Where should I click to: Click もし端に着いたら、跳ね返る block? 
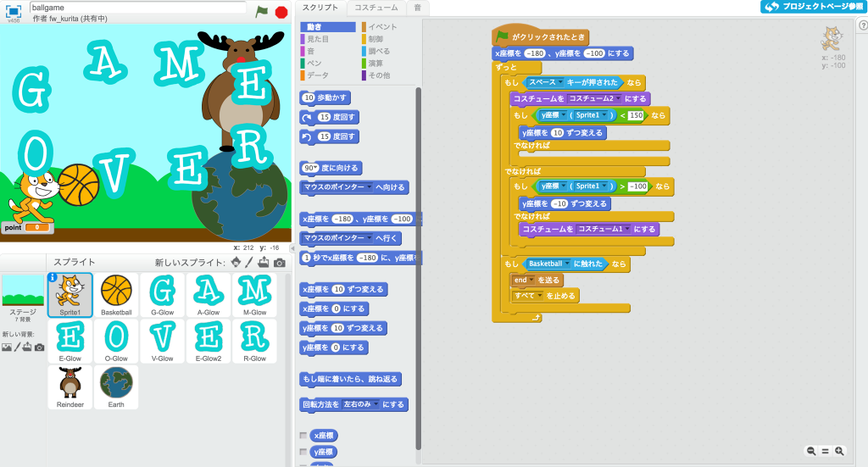tap(350, 379)
